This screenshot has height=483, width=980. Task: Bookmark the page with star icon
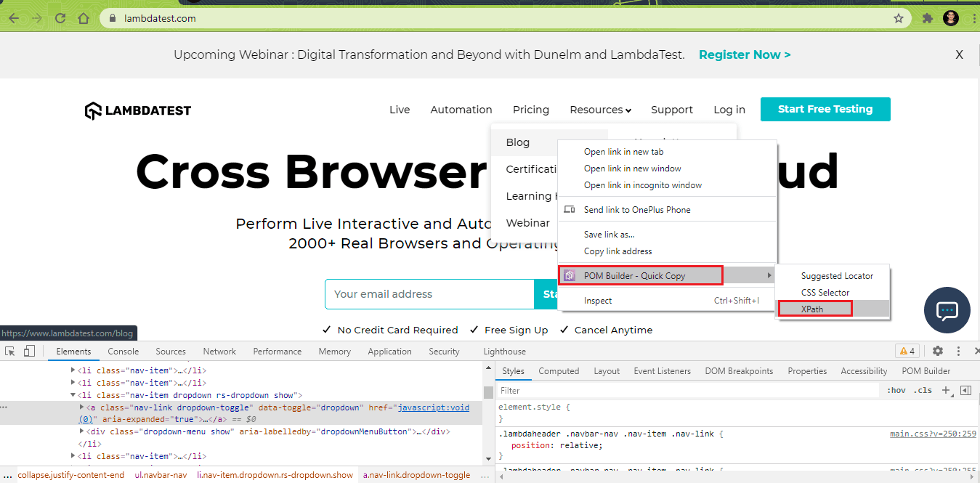tap(899, 18)
